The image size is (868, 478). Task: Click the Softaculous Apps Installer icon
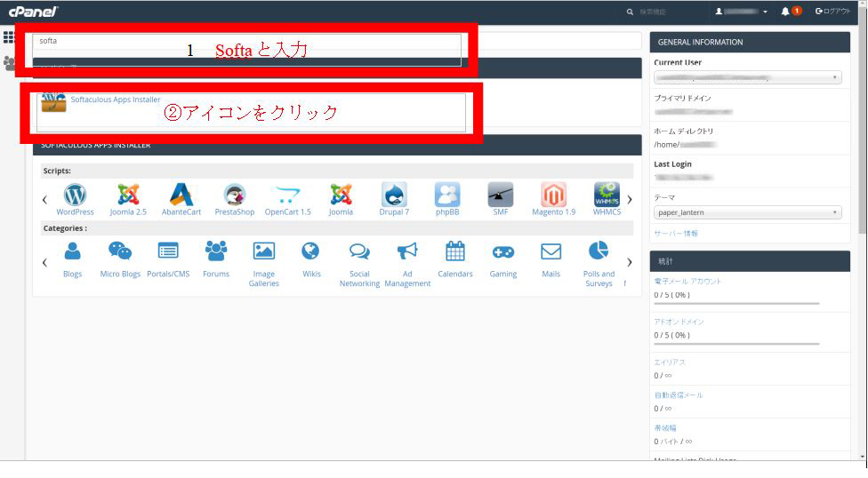pos(53,102)
